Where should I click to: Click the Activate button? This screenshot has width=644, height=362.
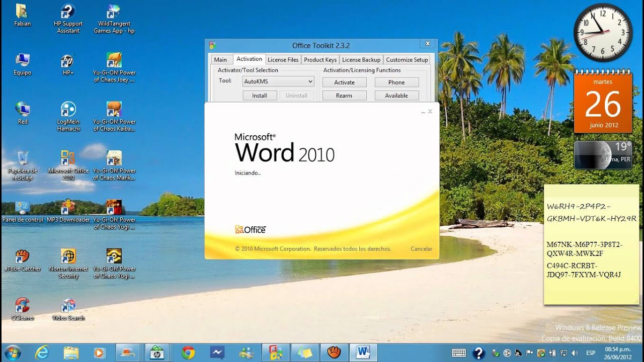(345, 82)
